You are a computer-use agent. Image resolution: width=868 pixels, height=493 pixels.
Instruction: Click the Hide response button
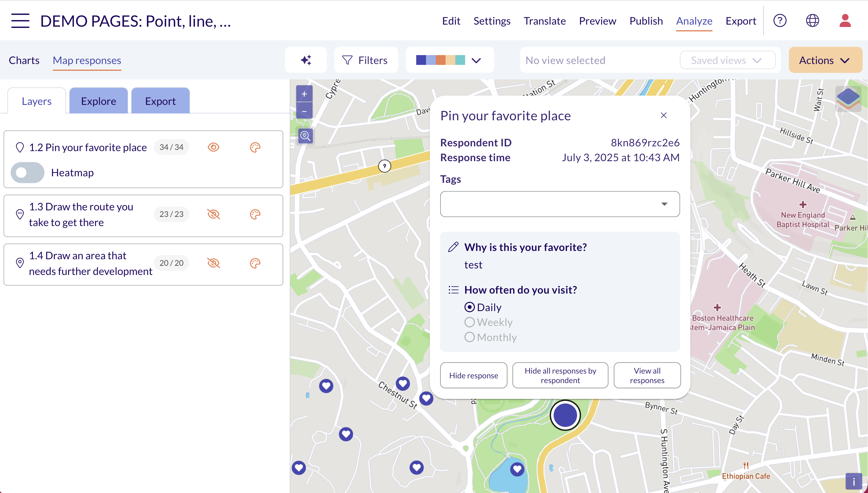coord(474,375)
